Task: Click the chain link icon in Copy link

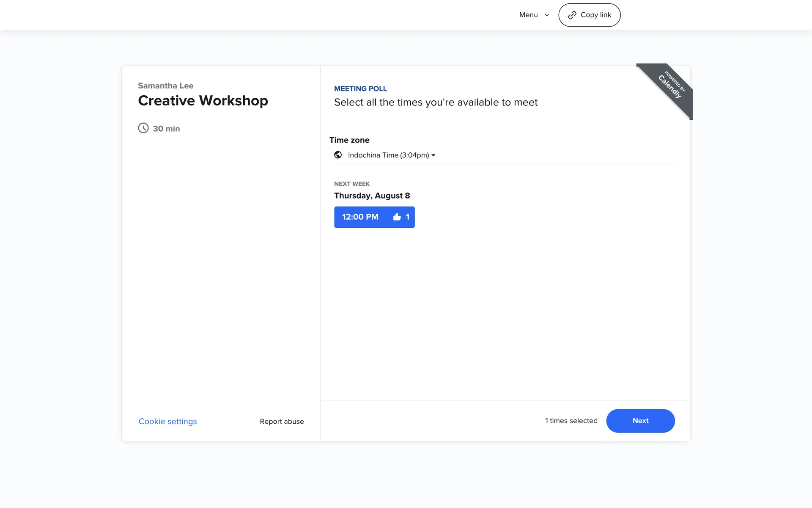Action: pos(572,15)
